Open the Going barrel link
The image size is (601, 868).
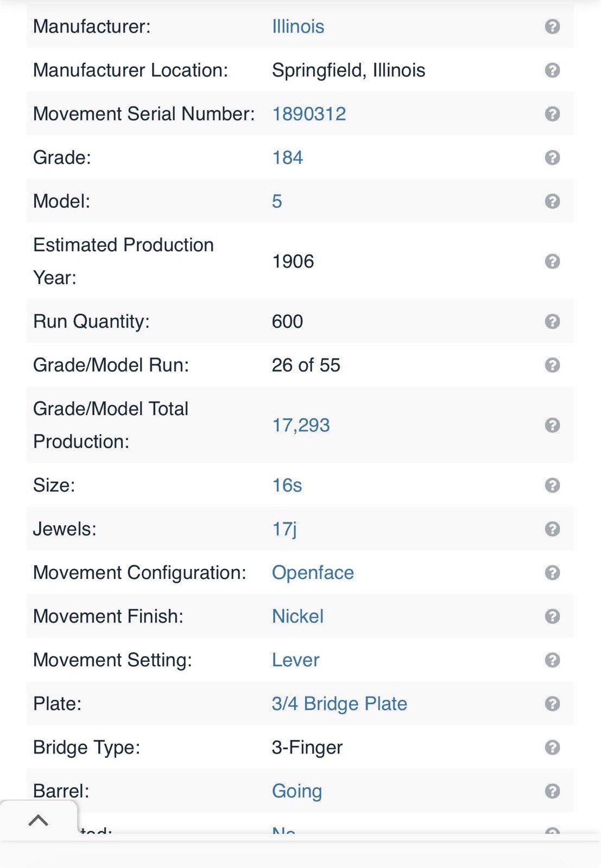(x=297, y=791)
